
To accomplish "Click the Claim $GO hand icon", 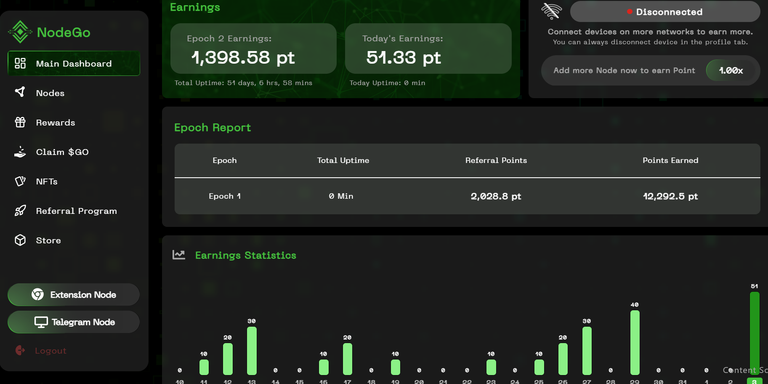I will [20, 152].
